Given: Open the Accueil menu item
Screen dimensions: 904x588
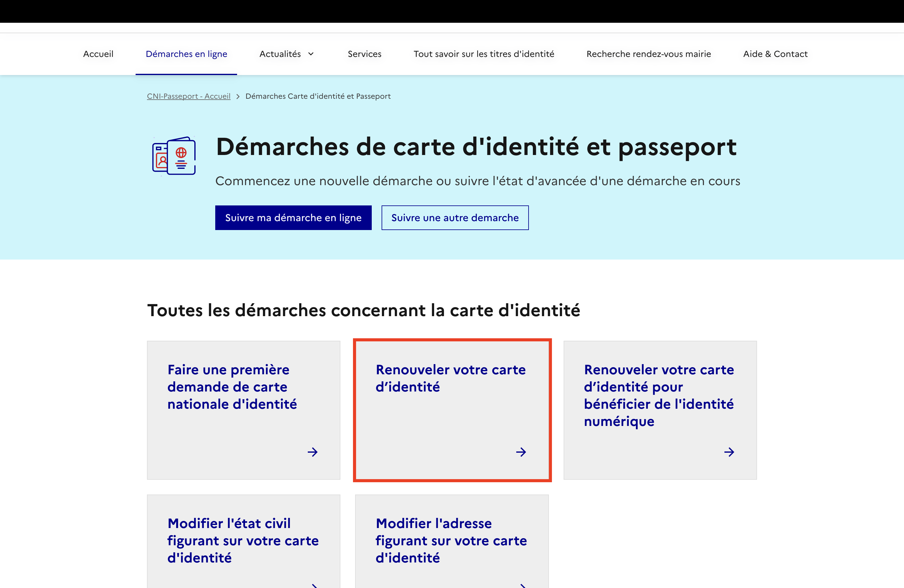Looking at the screenshot, I should tap(98, 54).
